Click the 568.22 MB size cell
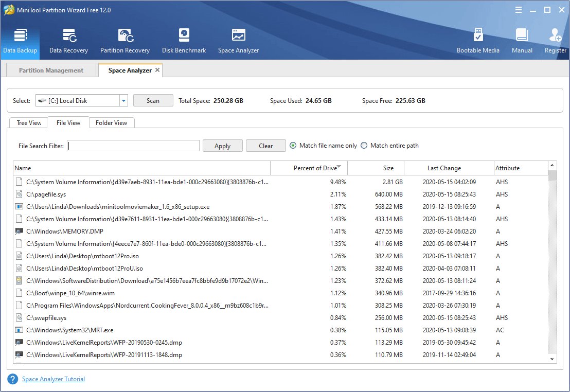 pyautogui.click(x=388, y=206)
